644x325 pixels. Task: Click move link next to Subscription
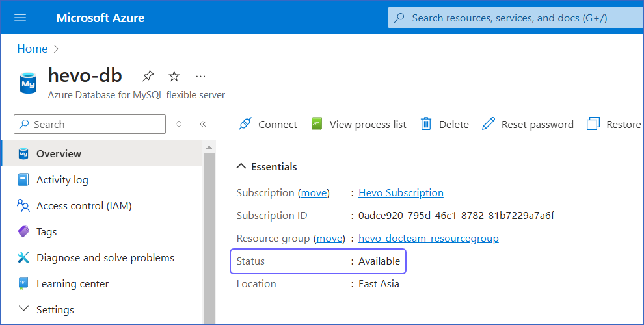314,193
